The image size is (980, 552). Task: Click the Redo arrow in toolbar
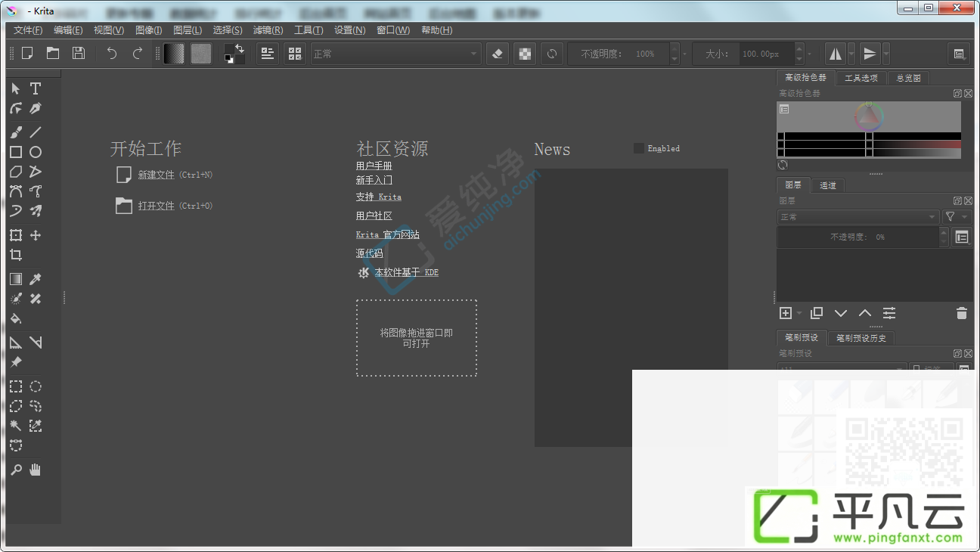click(138, 53)
